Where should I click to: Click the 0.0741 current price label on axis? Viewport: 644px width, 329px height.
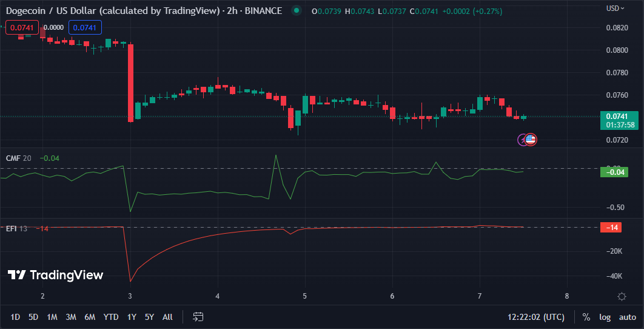tap(619, 121)
